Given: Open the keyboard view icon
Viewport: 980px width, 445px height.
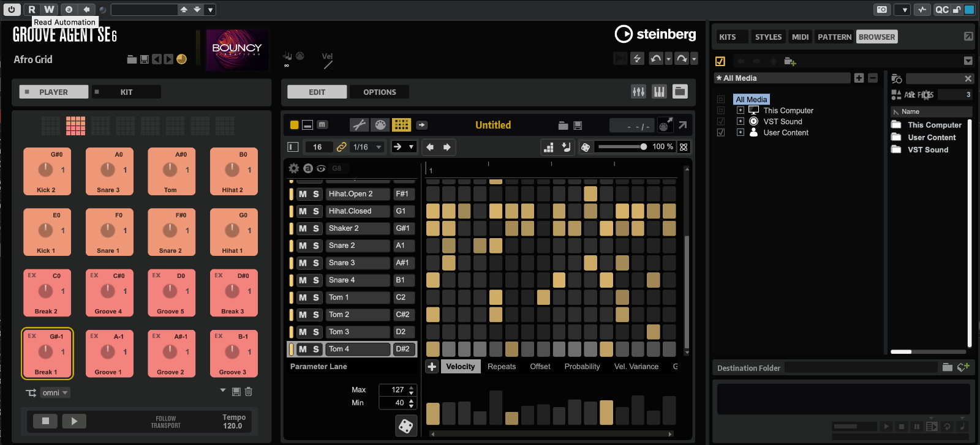Looking at the screenshot, I should click(x=659, y=92).
